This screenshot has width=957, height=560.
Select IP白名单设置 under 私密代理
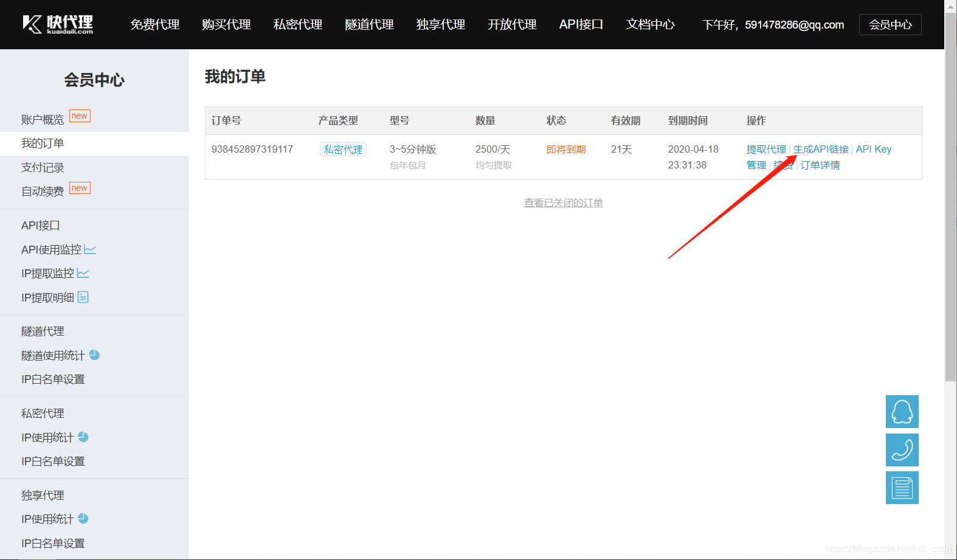pos(53,461)
